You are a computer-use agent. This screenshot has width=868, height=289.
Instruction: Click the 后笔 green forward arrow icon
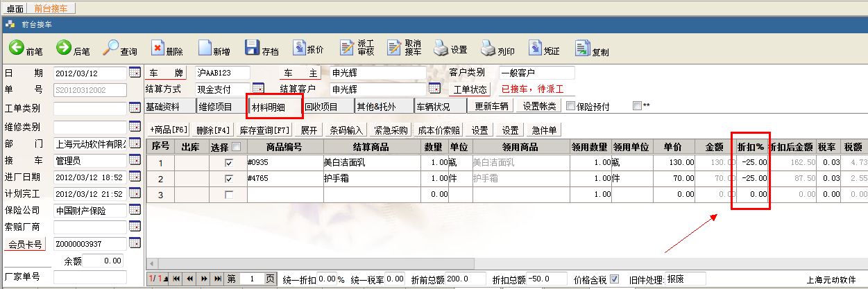[x=64, y=48]
